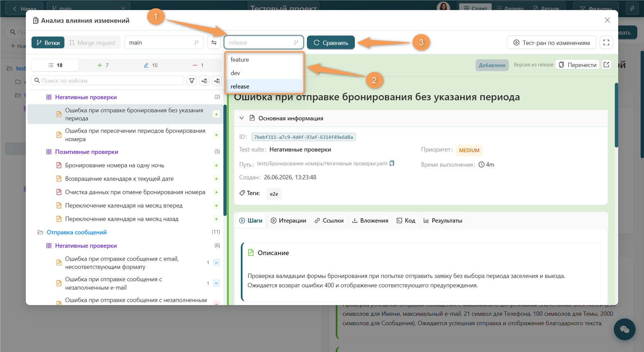Focus the Поиск по кейсам field

point(107,81)
